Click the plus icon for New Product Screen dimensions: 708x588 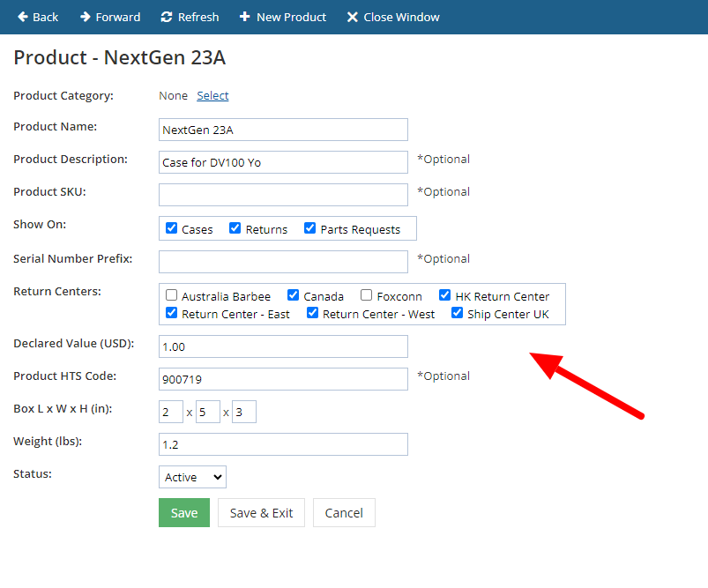245,17
